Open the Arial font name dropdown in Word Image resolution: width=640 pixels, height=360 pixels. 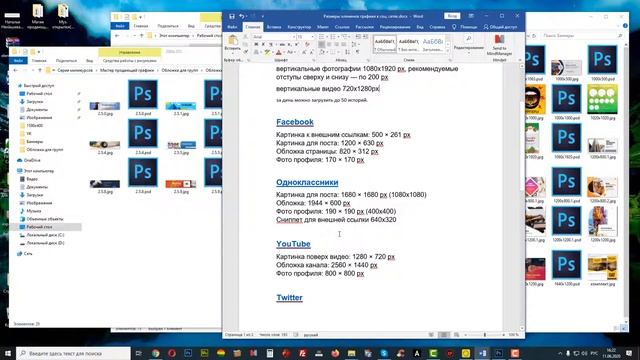(294, 37)
